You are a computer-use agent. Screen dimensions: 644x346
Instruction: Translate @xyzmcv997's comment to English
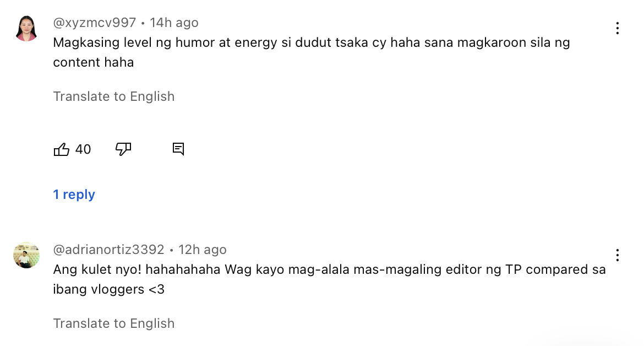tap(114, 96)
